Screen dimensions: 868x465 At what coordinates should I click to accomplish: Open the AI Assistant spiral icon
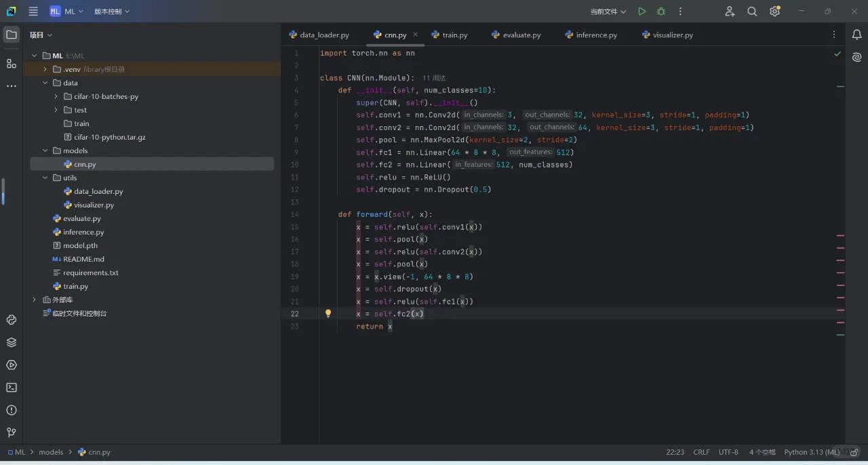click(856, 58)
